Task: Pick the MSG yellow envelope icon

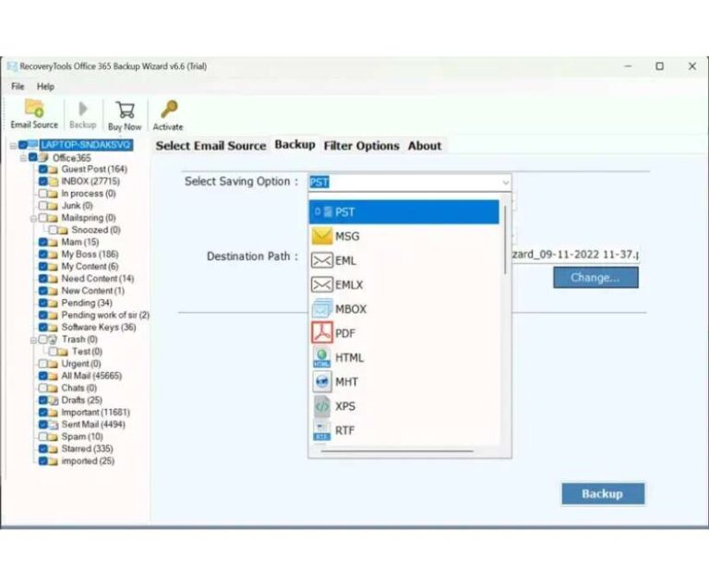Action: [x=322, y=236]
